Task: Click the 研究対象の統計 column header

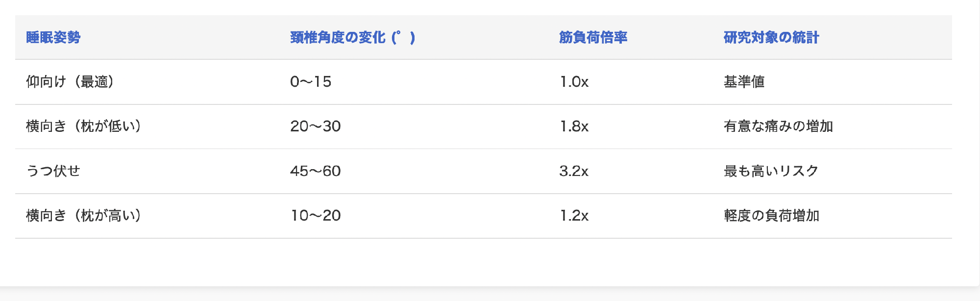Action: click(771, 37)
